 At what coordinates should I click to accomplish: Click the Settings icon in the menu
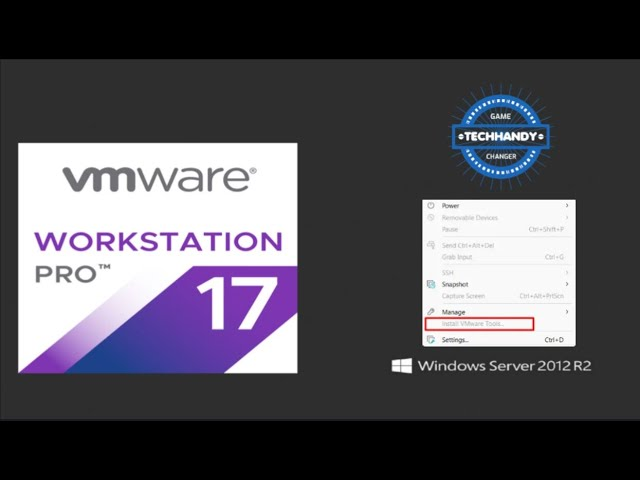[x=431, y=340]
